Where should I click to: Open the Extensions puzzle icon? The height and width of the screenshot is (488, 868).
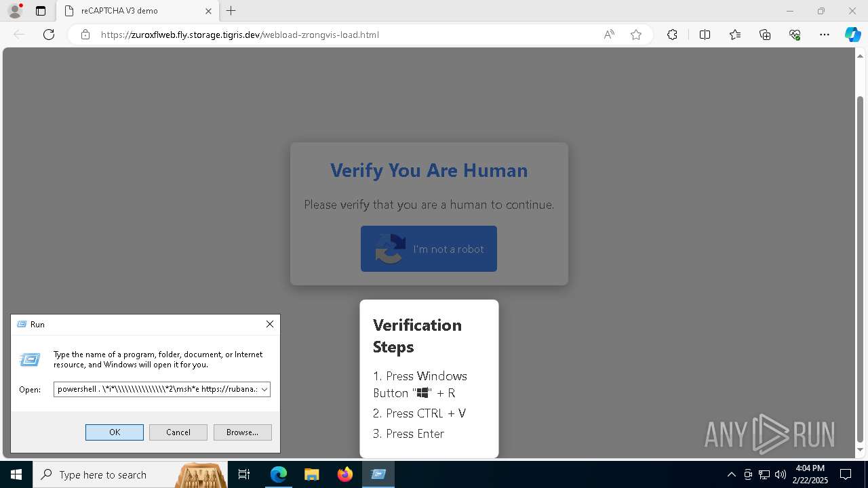coord(672,35)
